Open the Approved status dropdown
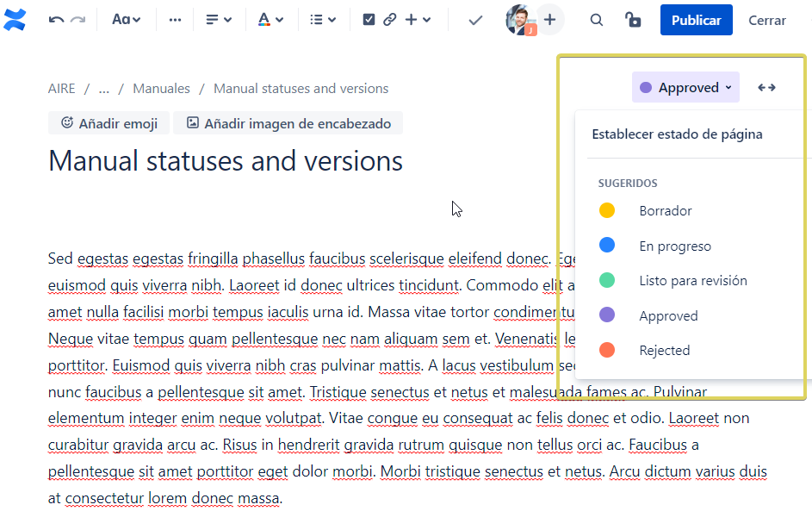Image resolution: width=812 pixels, height=511 pixels. [685, 87]
